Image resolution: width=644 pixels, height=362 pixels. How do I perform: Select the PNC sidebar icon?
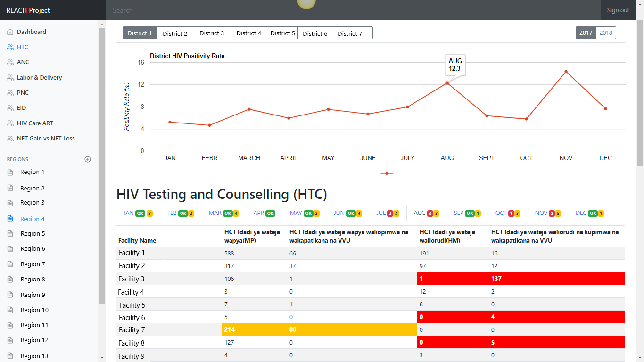pyautogui.click(x=9, y=92)
